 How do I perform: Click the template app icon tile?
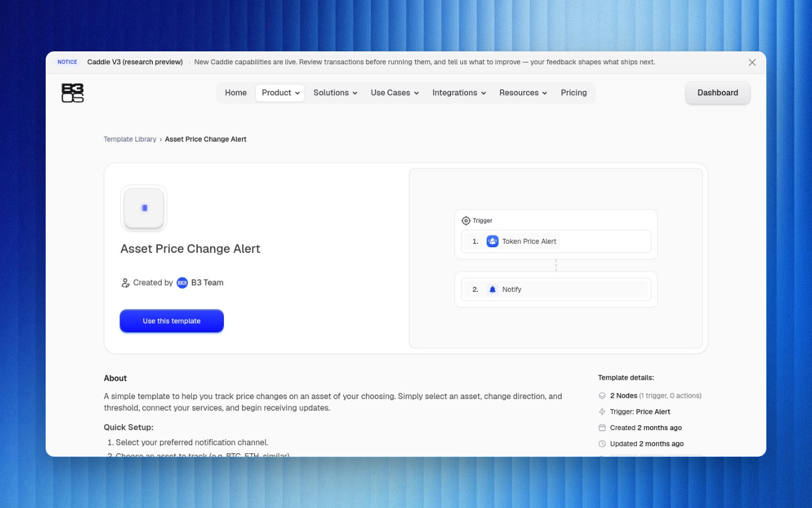(x=144, y=208)
